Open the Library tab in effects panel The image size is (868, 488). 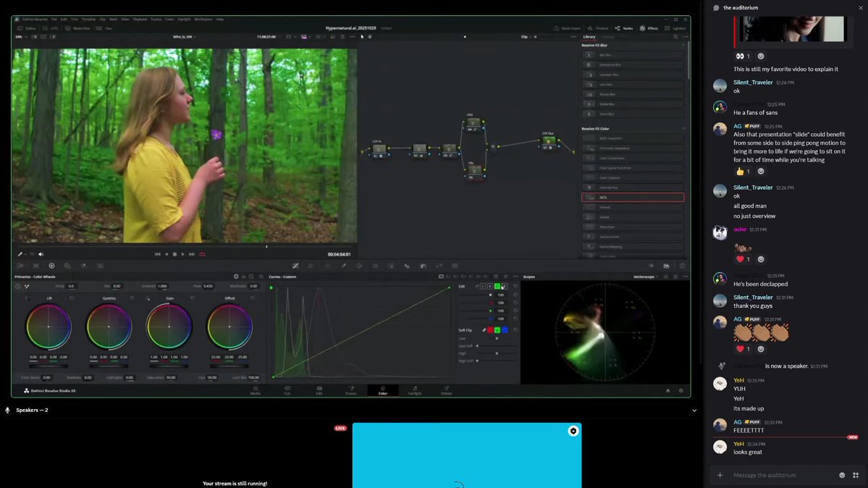point(589,37)
